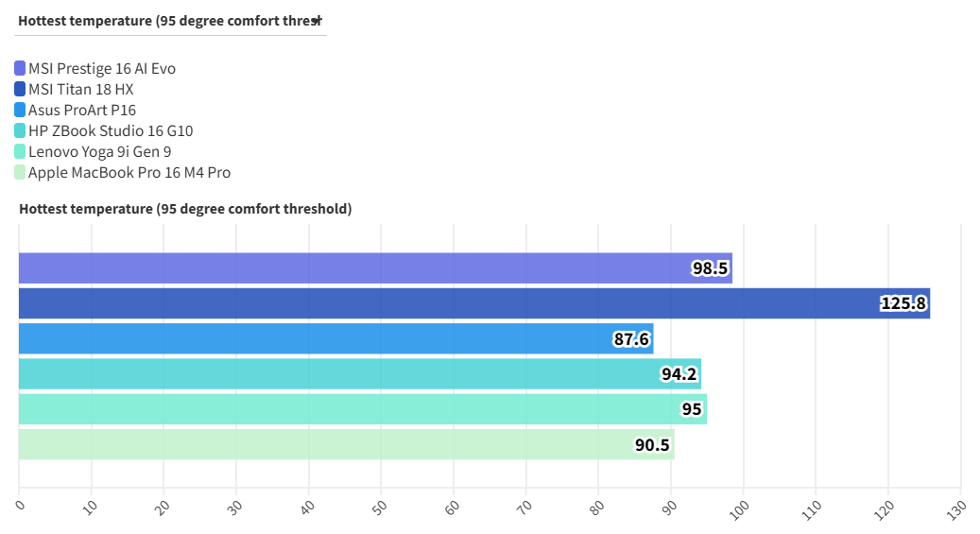Open the Hottest temperature chart selector dropdown
The height and width of the screenshot is (534, 980).
(x=170, y=20)
